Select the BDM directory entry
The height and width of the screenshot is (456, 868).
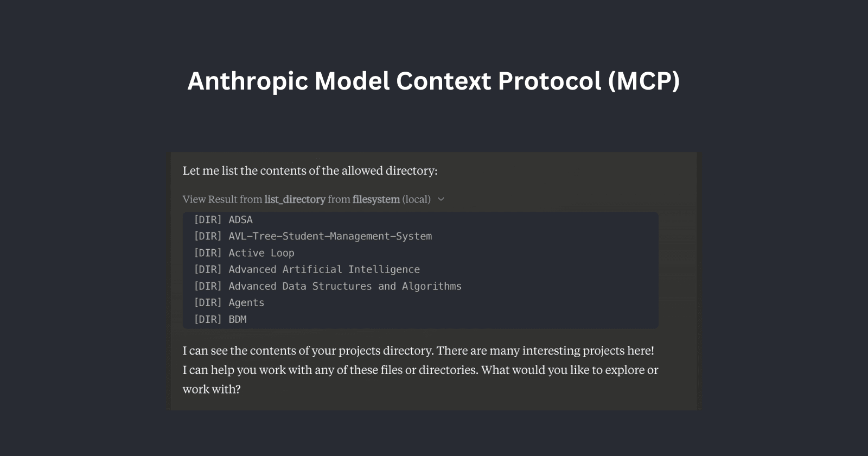point(236,319)
